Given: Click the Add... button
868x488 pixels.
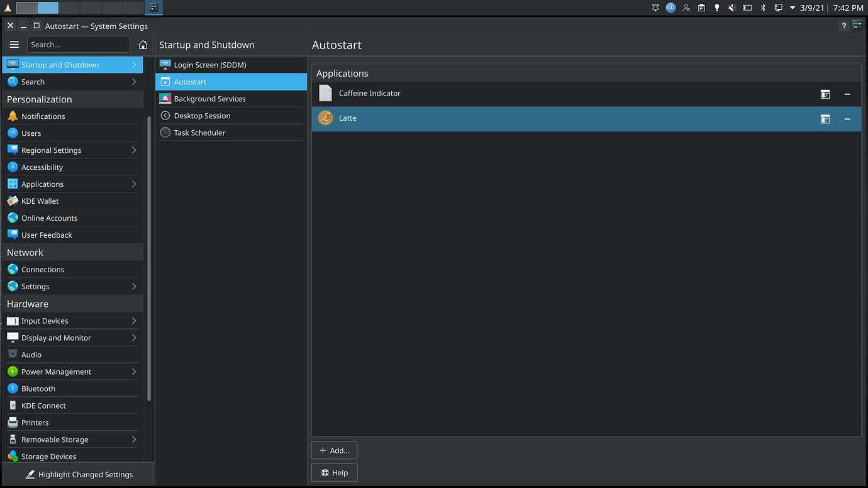Looking at the screenshot, I should tap(334, 450).
